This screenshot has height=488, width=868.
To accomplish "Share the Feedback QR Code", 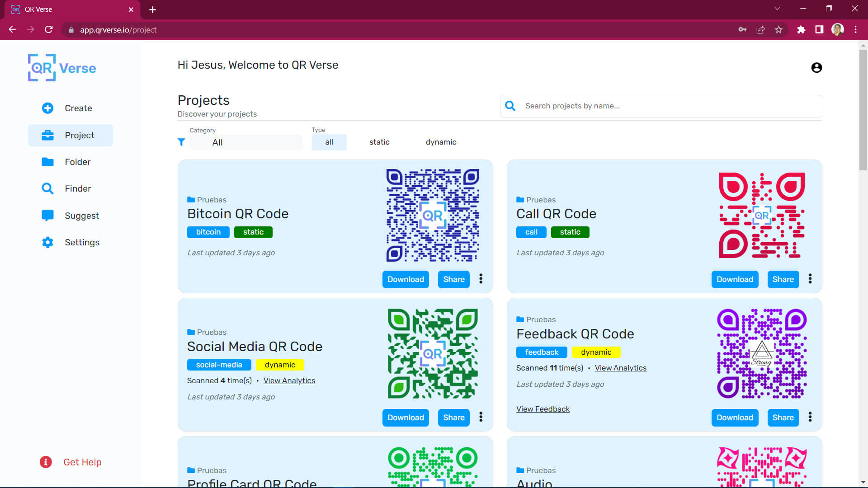I will pyautogui.click(x=783, y=418).
